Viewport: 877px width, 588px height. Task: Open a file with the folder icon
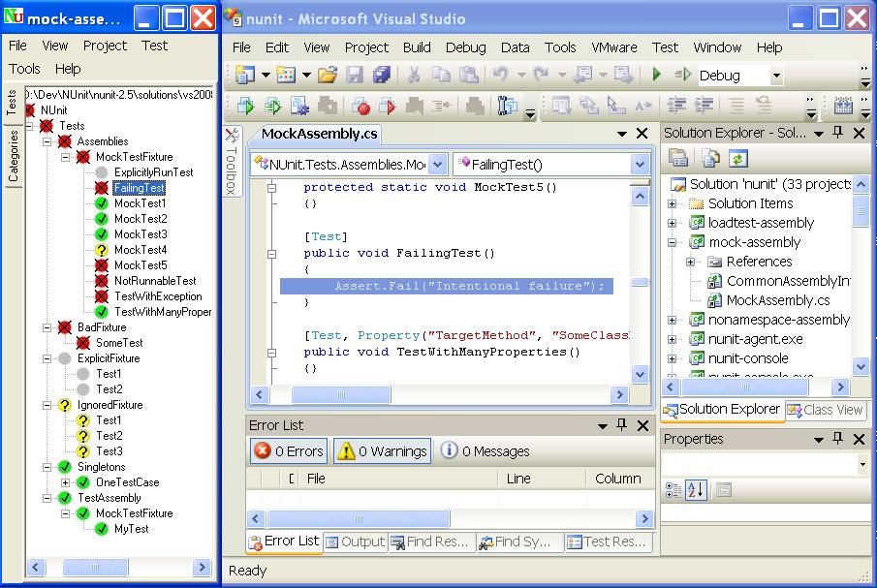[328, 75]
